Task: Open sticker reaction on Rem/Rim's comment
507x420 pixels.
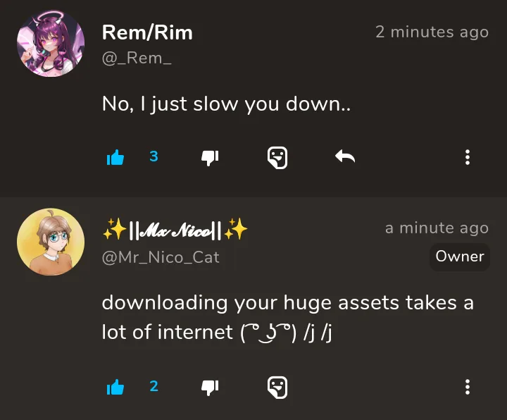Action: (277, 158)
